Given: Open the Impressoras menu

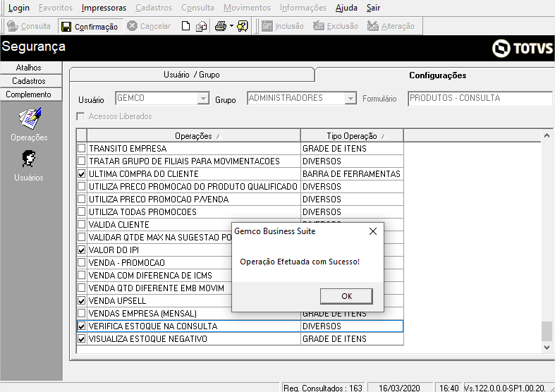Looking at the screenshot, I should tap(104, 8).
